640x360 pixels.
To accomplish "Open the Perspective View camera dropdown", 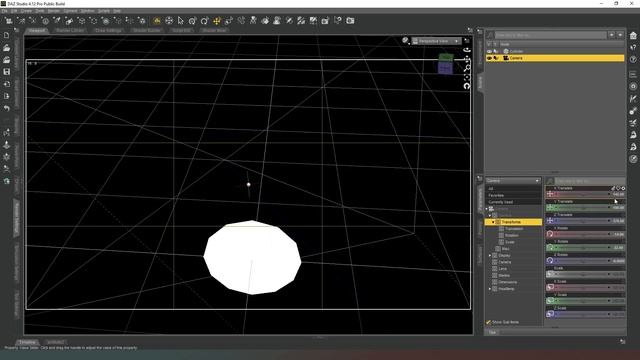I will click(x=436, y=41).
